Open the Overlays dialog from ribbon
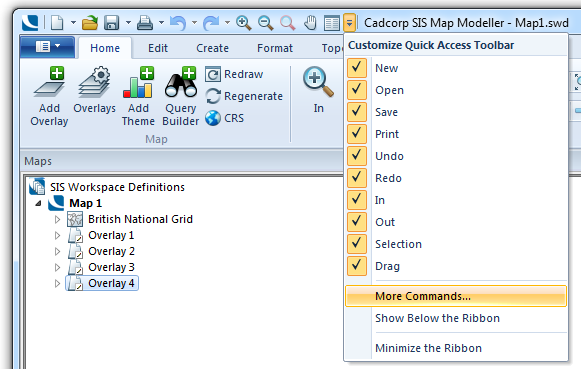Screen dimensions: 581x369 pos(94,90)
